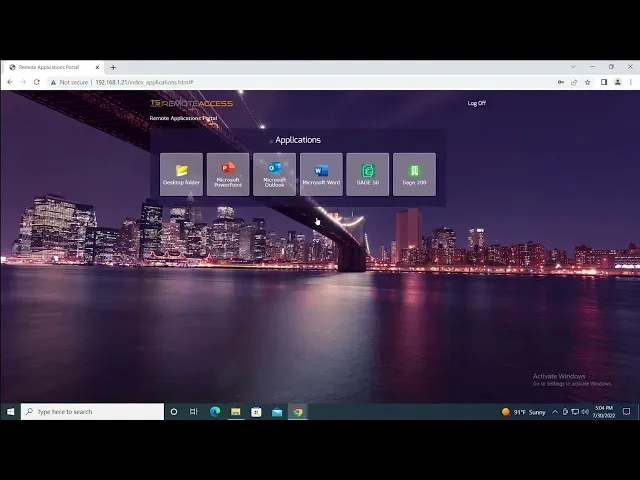Go back using browser back arrow
Viewport: 640px width, 480px height.
point(11,82)
